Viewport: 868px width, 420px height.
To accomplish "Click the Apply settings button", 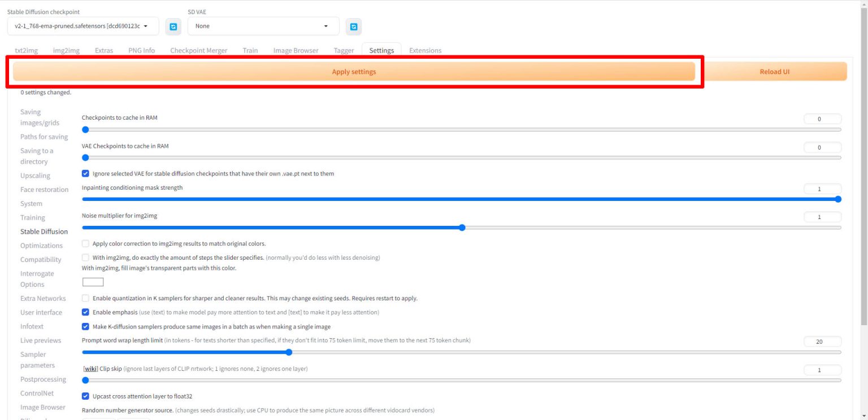I will pyautogui.click(x=354, y=71).
